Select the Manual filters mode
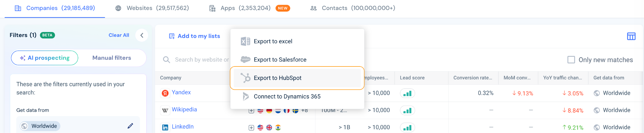This screenshot has width=644, height=133. [112, 58]
